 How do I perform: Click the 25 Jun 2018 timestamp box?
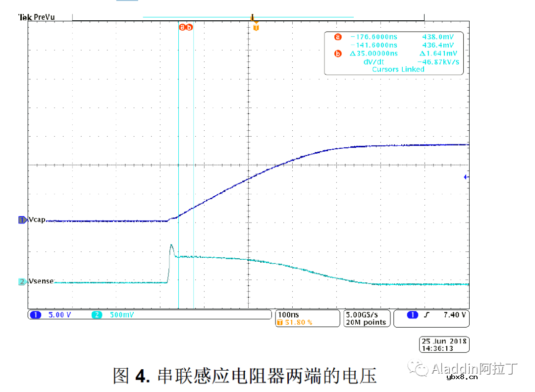tap(443, 343)
